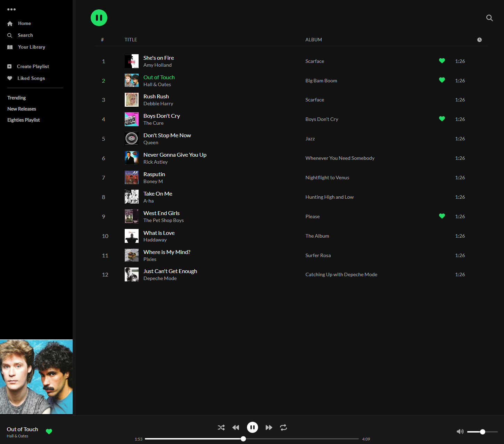504x444 pixels.
Task: Pause playback in bottom player bar
Action: coord(253,427)
